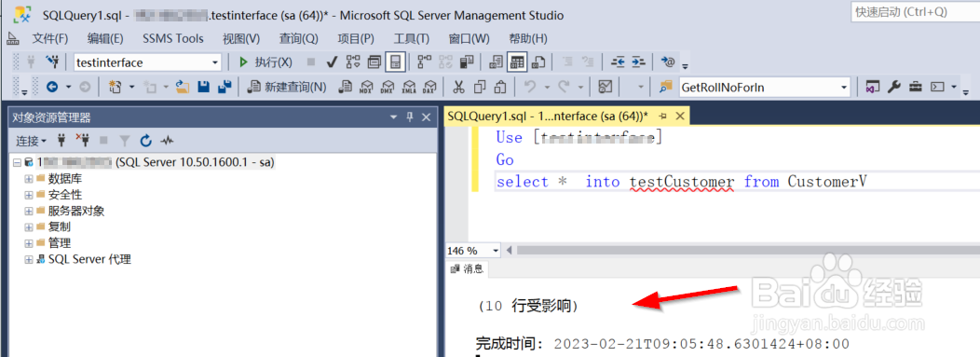Screen dimensions: 980x357
Task: Click the Activity Monitor toolbar icon
Action: [x=605, y=88]
